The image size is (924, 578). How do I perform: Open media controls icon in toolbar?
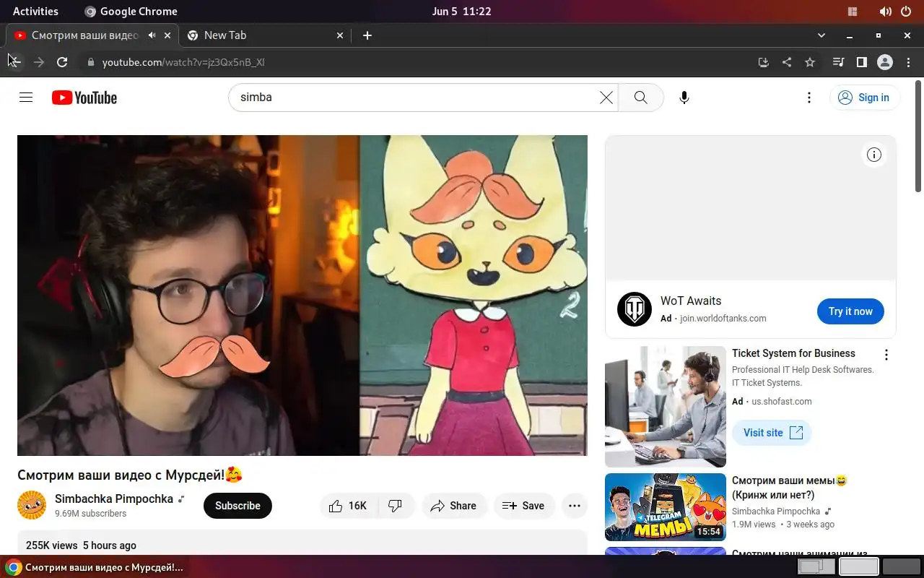pyautogui.click(x=838, y=62)
